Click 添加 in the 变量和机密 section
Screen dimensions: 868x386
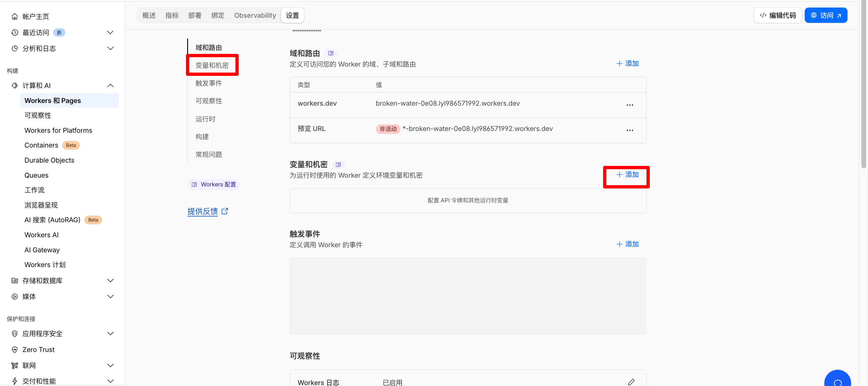click(627, 175)
